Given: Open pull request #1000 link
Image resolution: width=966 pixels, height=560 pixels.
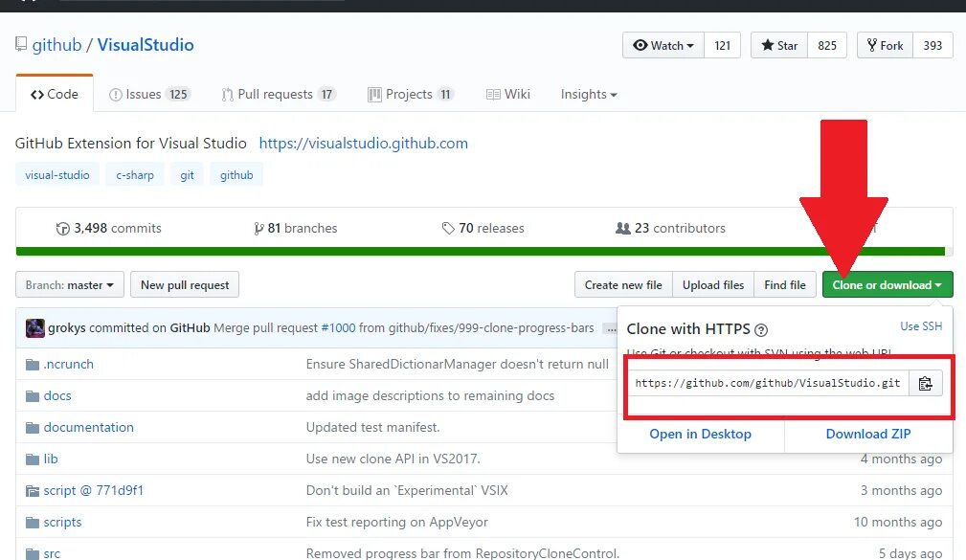Looking at the screenshot, I should pos(338,327).
